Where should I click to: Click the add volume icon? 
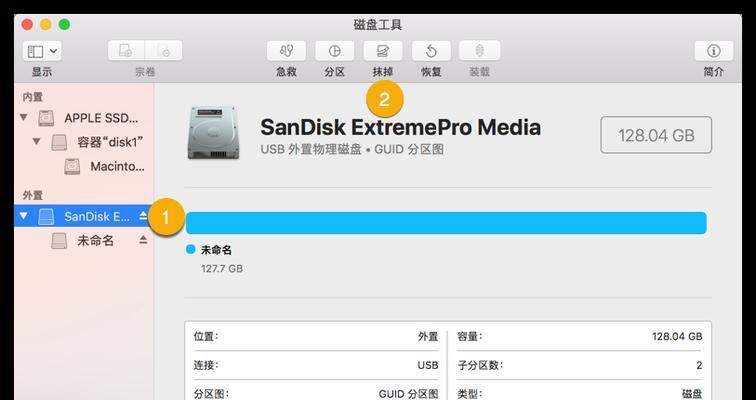tap(126, 51)
